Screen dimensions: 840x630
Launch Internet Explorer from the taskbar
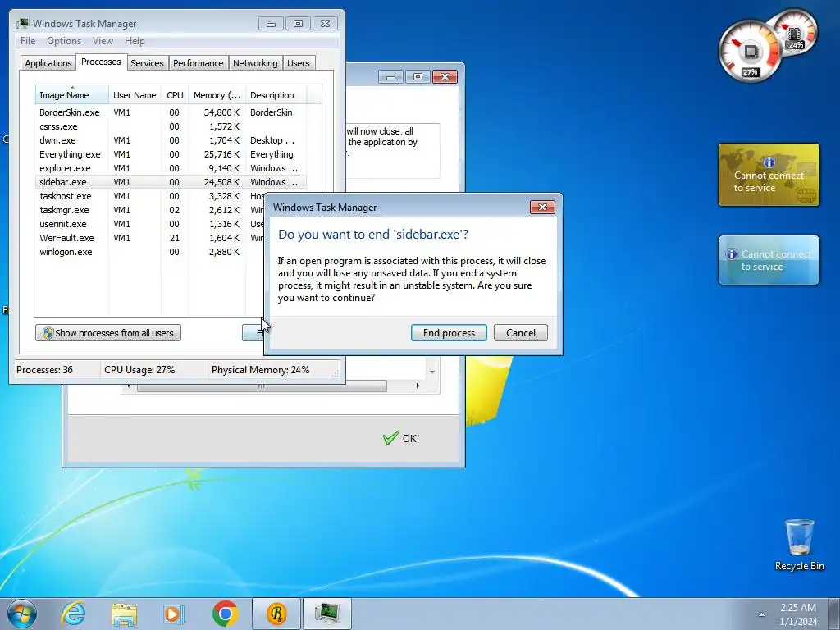[x=73, y=614]
